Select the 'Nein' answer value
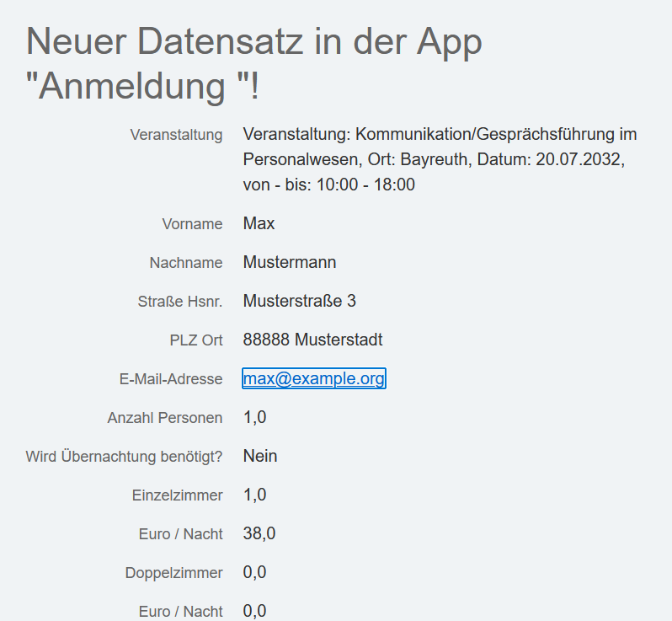The height and width of the screenshot is (621, 672). click(260, 456)
